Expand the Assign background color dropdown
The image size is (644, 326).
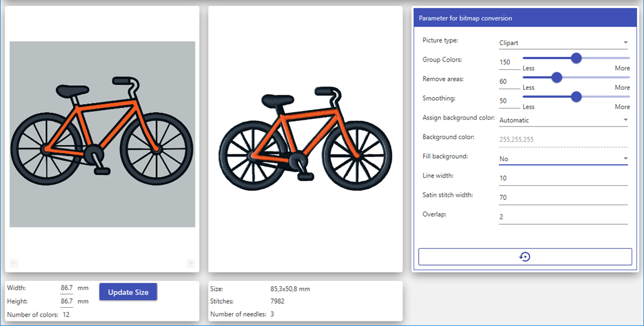(563, 120)
